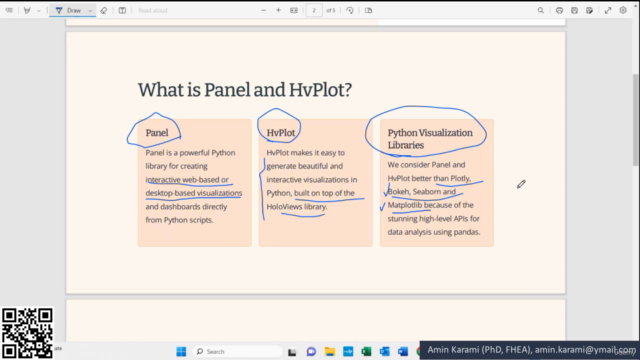Viewport: 640px width, 360px height.
Task: Click the Save as icon
Action: (589, 10)
